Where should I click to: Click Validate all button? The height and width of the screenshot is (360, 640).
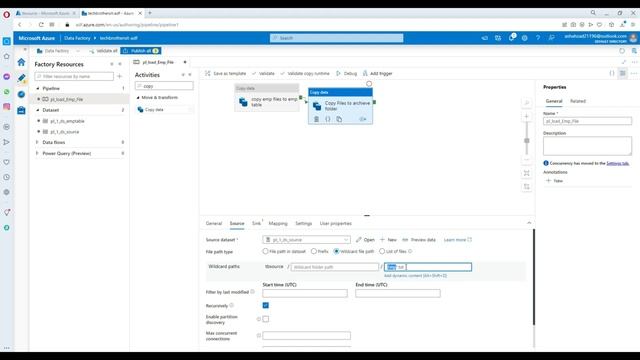coord(103,51)
